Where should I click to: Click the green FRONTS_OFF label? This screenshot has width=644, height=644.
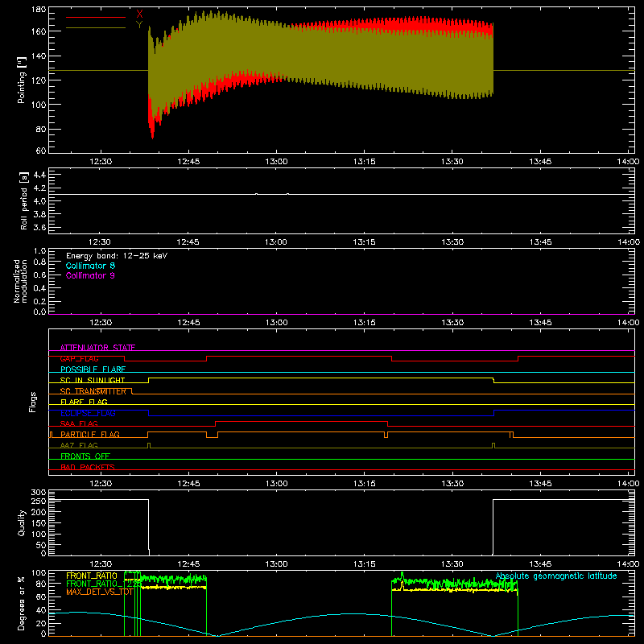click(x=85, y=456)
